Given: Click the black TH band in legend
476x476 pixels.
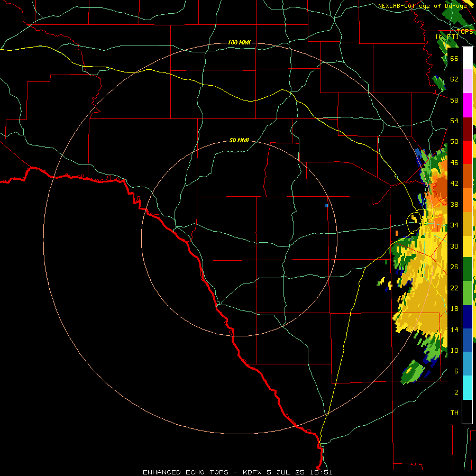Looking at the screenshot, I should pos(467,411).
